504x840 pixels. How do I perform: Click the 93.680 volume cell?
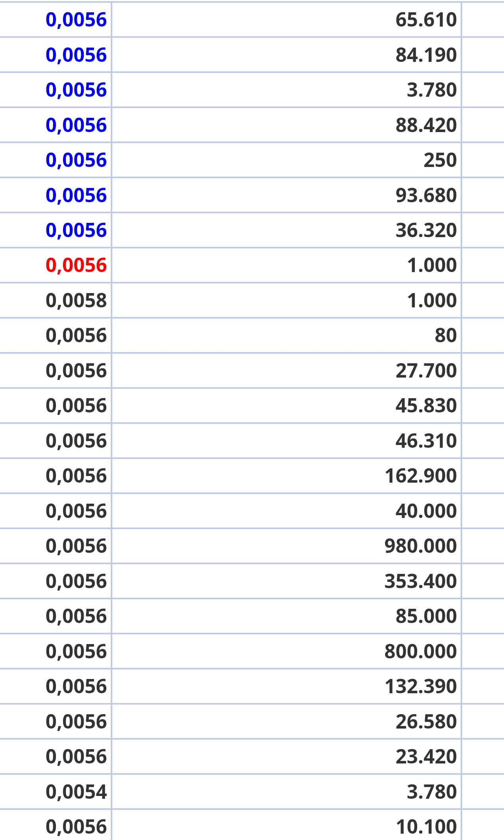pos(426,195)
